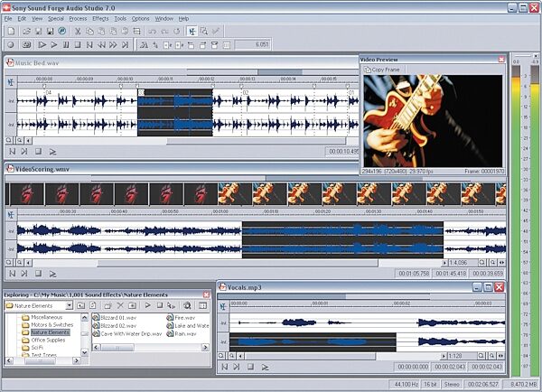This screenshot has height=392, width=542.
Task: Open the File menu
Action: click(8, 19)
